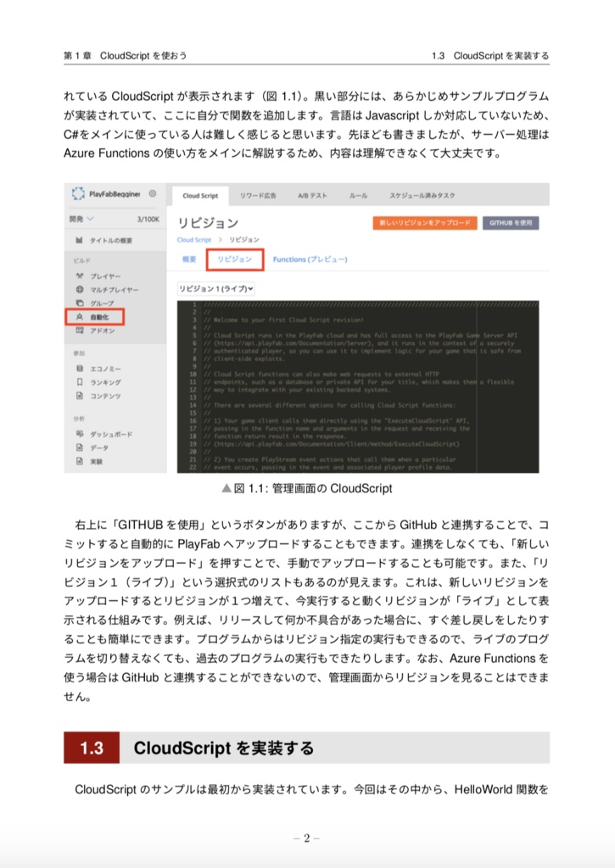Click the 図1.1: 管理画面のCloudScript caption
615x868 pixels.
[306, 488]
